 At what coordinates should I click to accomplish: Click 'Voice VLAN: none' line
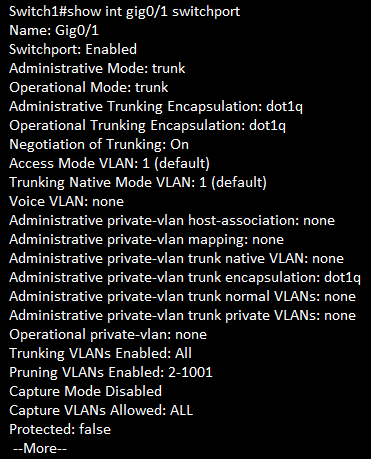point(67,202)
